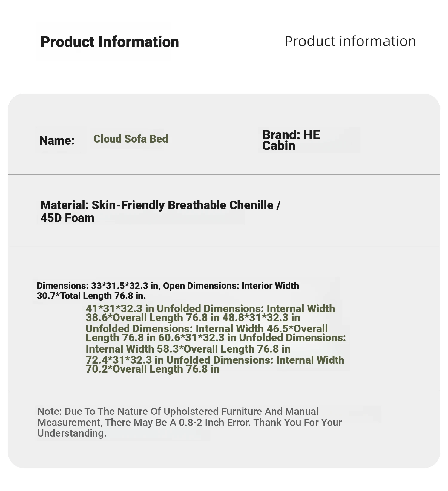Click the Skin-Friendly Breathable Chenille text

182,205
